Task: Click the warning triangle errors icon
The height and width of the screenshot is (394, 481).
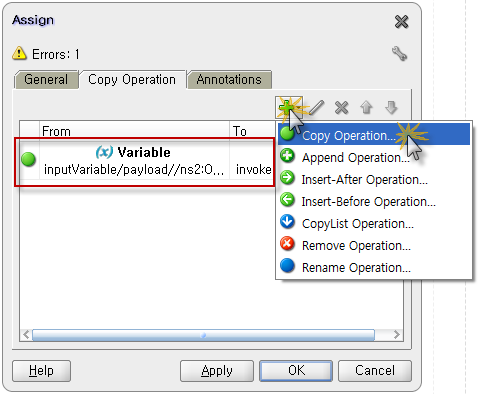Action: tap(19, 53)
